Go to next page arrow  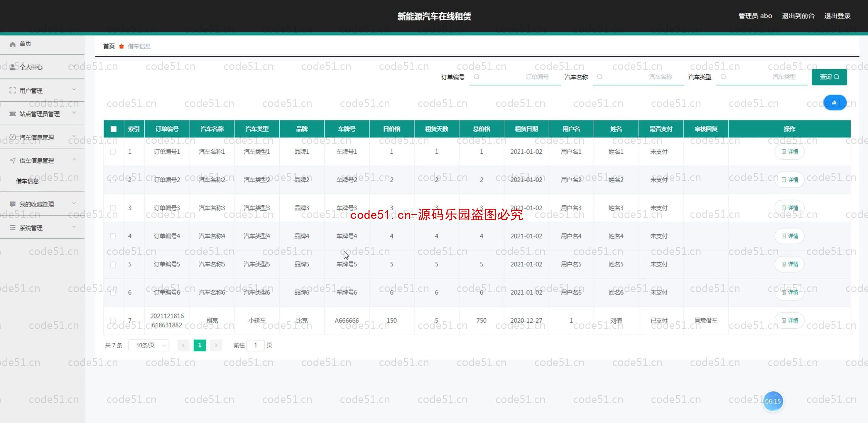pyautogui.click(x=216, y=345)
